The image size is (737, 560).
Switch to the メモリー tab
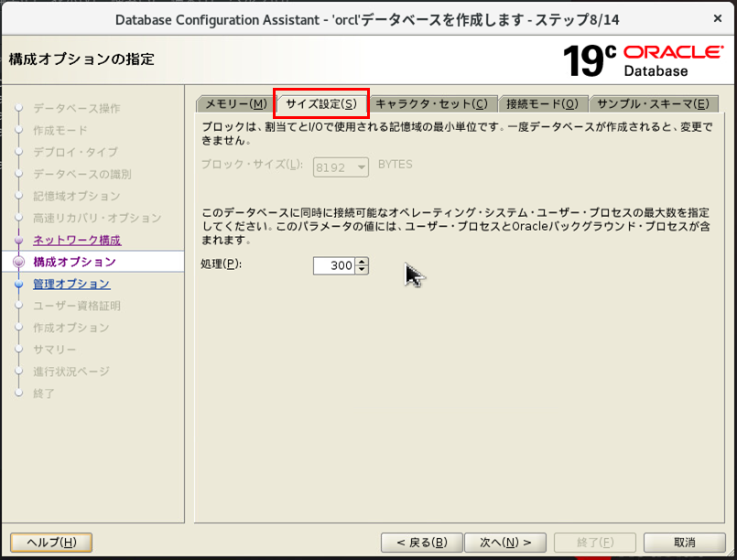click(234, 103)
